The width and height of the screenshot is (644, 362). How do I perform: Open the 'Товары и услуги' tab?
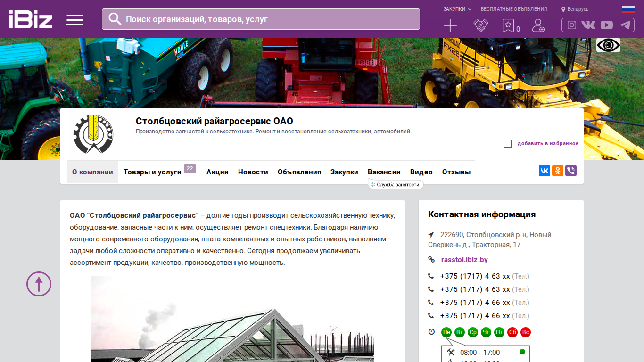(152, 172)
